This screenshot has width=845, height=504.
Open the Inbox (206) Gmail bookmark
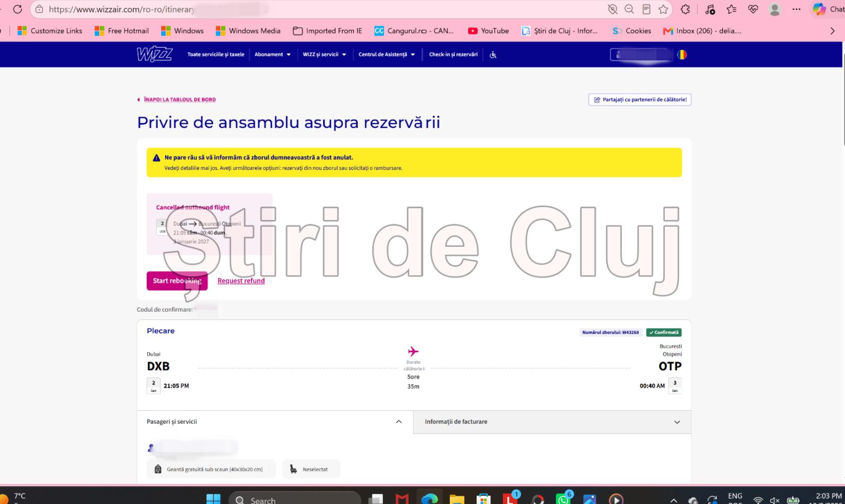[702, 31]
